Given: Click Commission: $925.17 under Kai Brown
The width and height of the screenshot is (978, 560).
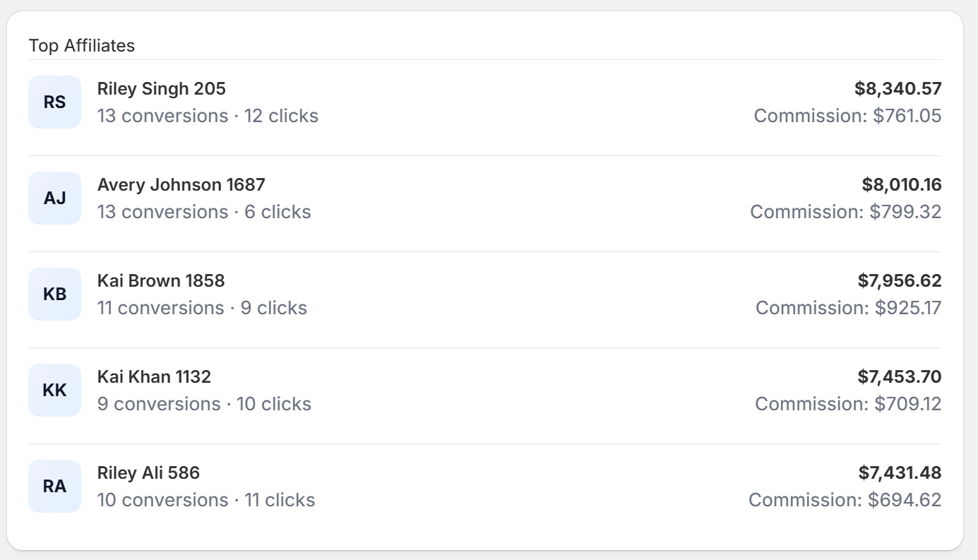Looking at the screenshot, I should [848, 307].
